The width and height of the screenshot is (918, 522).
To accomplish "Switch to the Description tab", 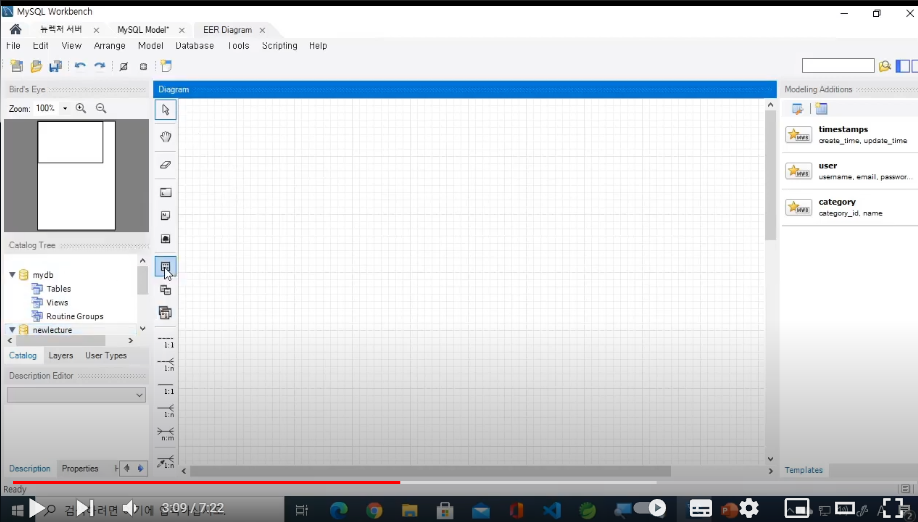I will [x=30, y=468].
